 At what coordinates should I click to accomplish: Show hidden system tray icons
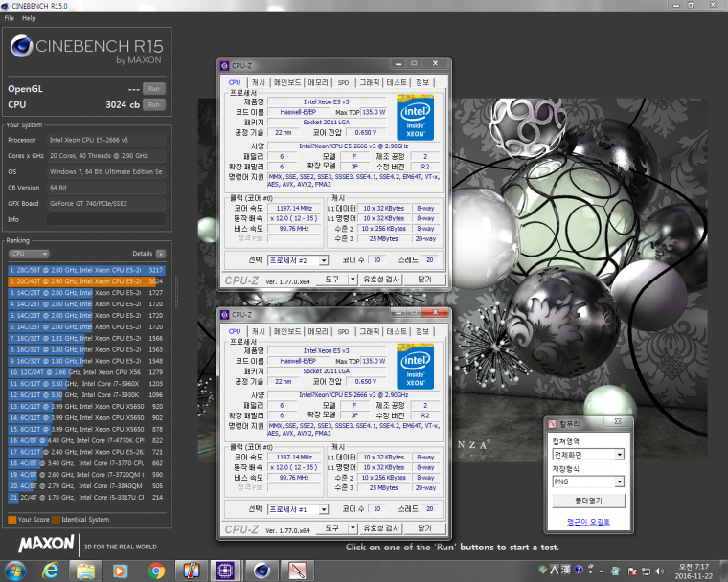(602, 571)
